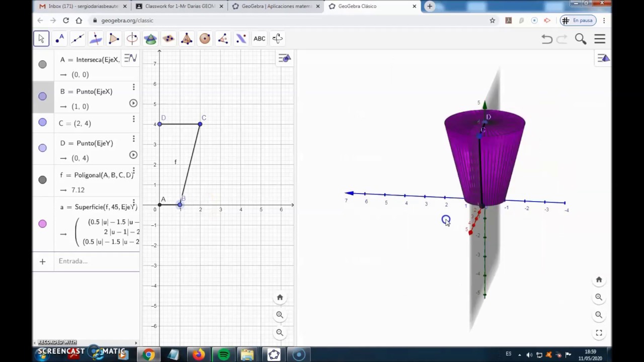
Task: Toggle visibility of polyline f
Action: (x=42, y=180)
